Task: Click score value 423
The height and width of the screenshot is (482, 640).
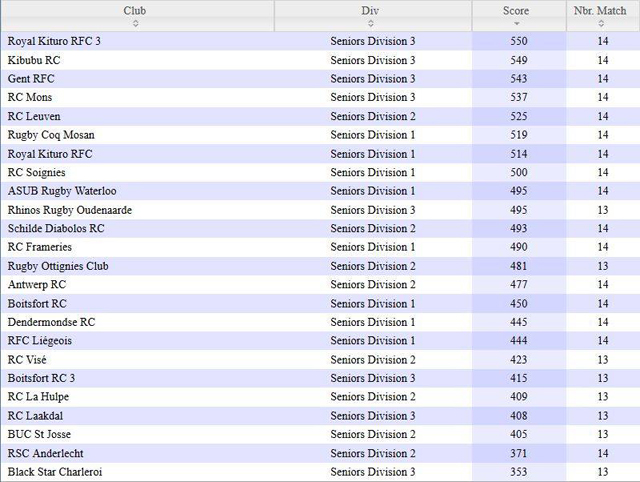Action: [x=519, y=360]
